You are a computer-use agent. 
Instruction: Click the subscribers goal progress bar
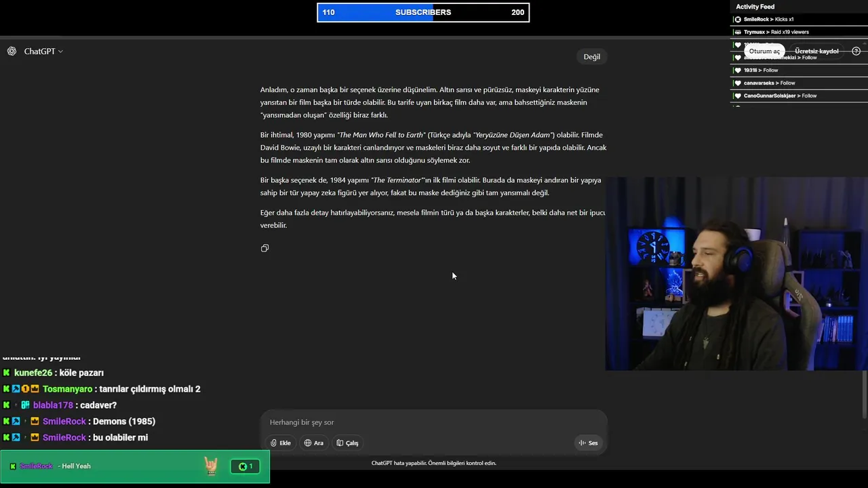point(423,12)
